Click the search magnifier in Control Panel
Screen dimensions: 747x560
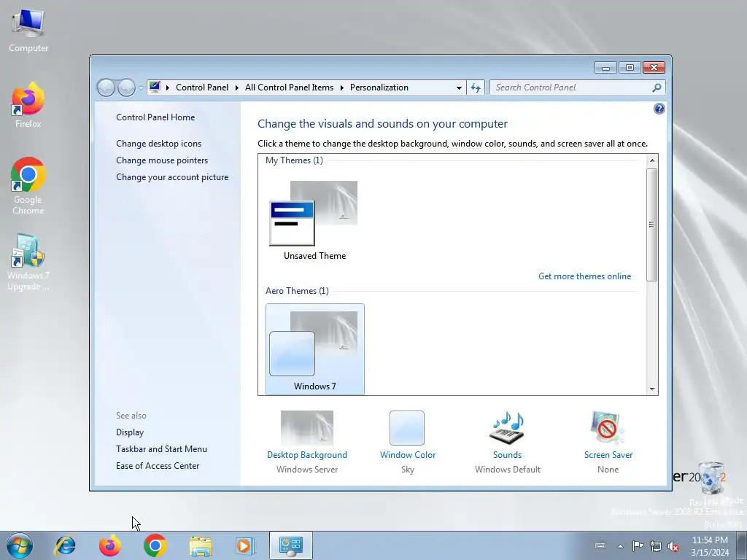657,87
